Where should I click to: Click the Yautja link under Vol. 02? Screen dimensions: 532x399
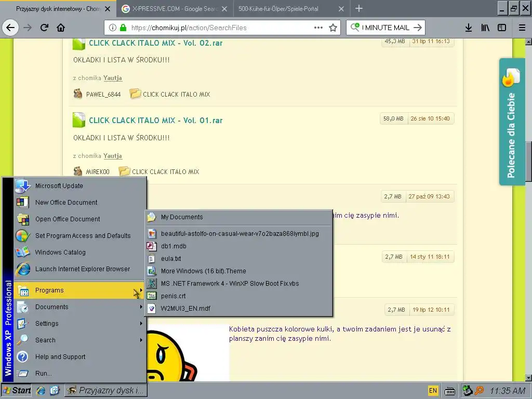(113, 78)
